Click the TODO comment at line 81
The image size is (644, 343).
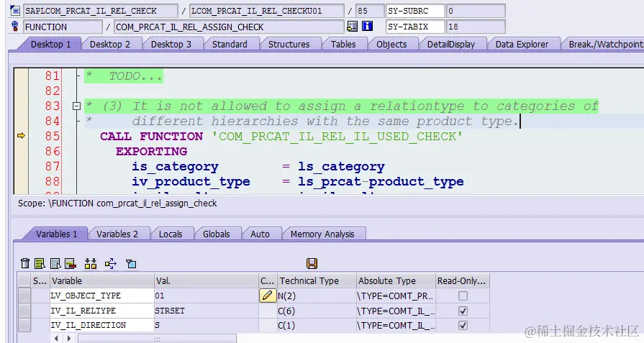tap(124, 76)
